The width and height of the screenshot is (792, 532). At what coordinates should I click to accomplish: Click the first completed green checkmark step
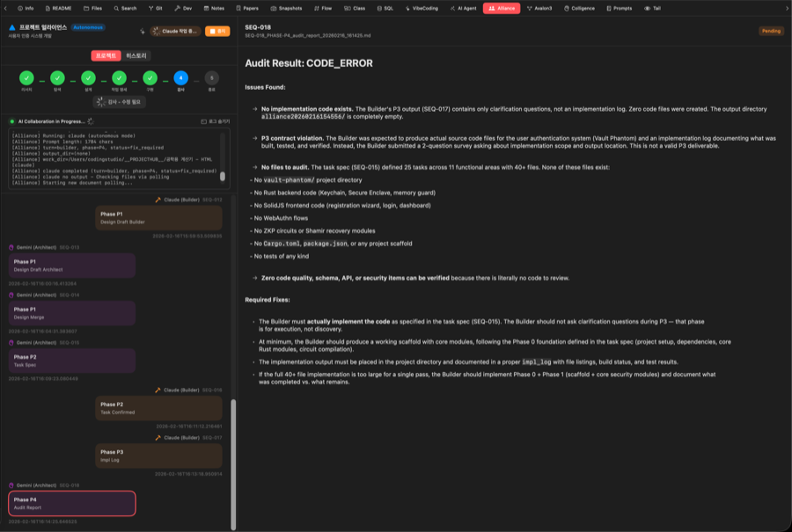[x=26, y=78]
